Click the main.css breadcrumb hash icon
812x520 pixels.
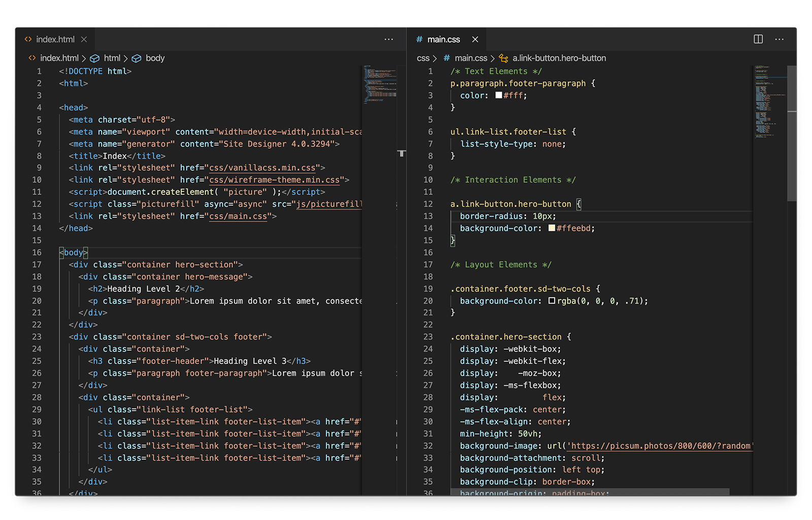click(446, 58)
